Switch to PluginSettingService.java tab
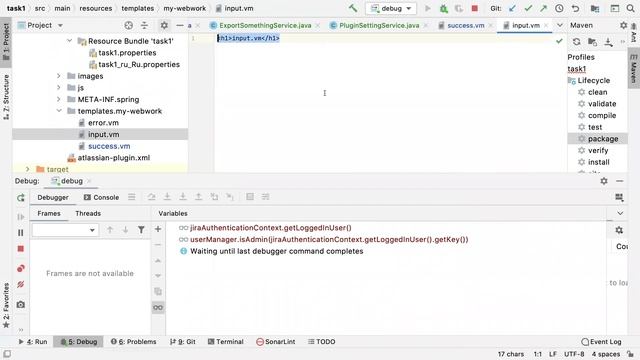 (379, 25)
